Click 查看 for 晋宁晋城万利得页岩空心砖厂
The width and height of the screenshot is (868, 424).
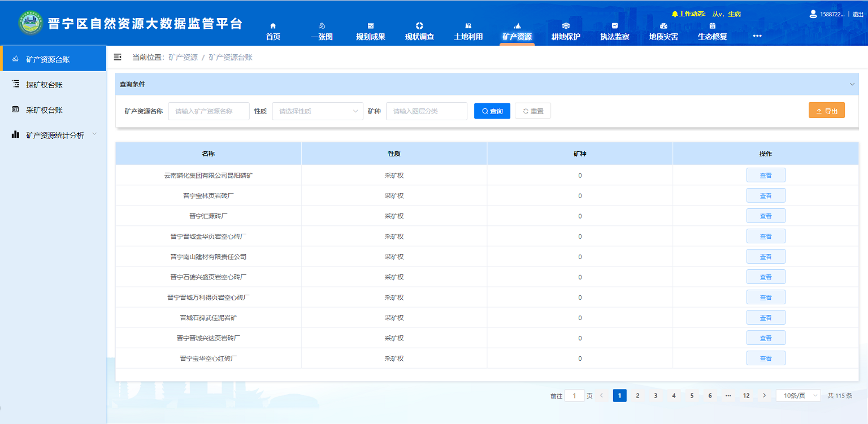tap(766, 297)
